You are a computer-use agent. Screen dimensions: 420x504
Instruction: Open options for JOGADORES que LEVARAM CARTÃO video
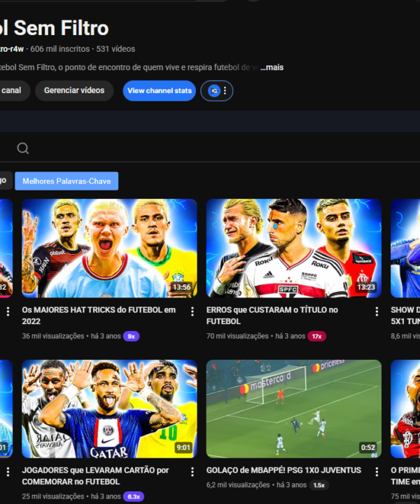[192, 472]
